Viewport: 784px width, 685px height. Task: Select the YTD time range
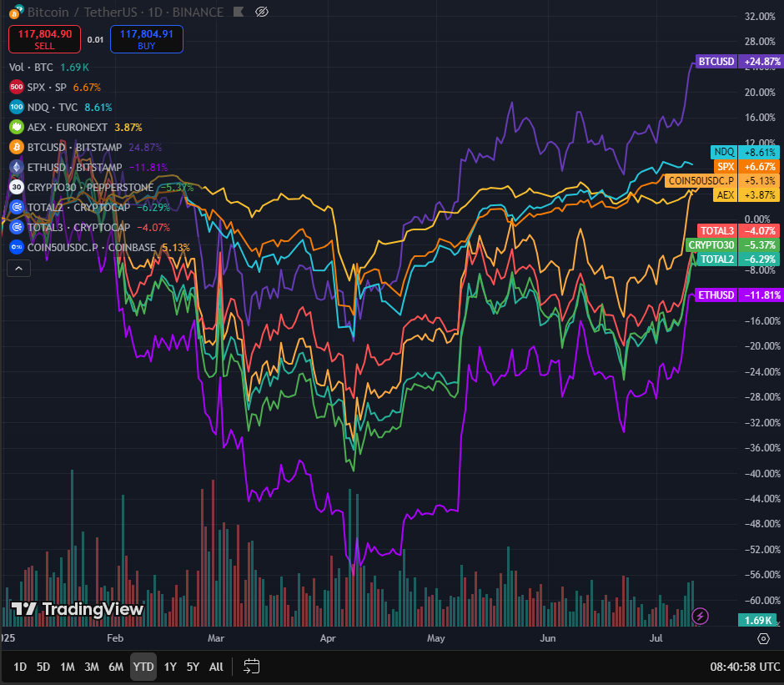(x=143, y=667)
